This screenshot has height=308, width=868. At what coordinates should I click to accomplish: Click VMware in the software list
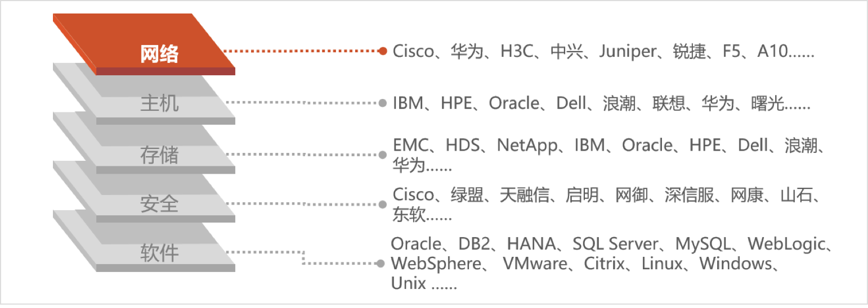(535, 264)
